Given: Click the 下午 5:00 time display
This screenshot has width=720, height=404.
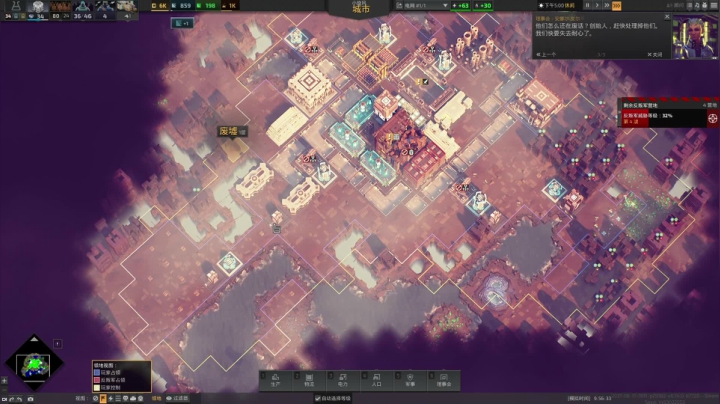Looking at the screenshot, I should point(557,6).
